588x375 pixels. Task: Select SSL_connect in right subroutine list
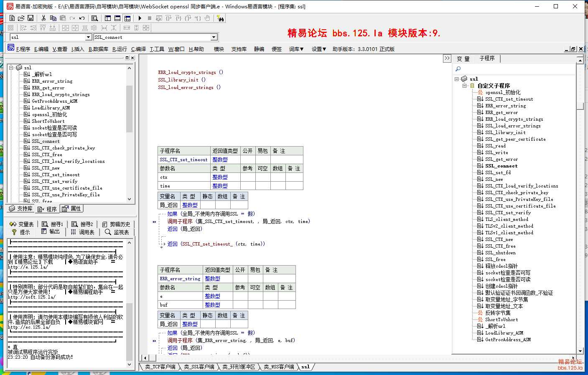tap(501, 166)
